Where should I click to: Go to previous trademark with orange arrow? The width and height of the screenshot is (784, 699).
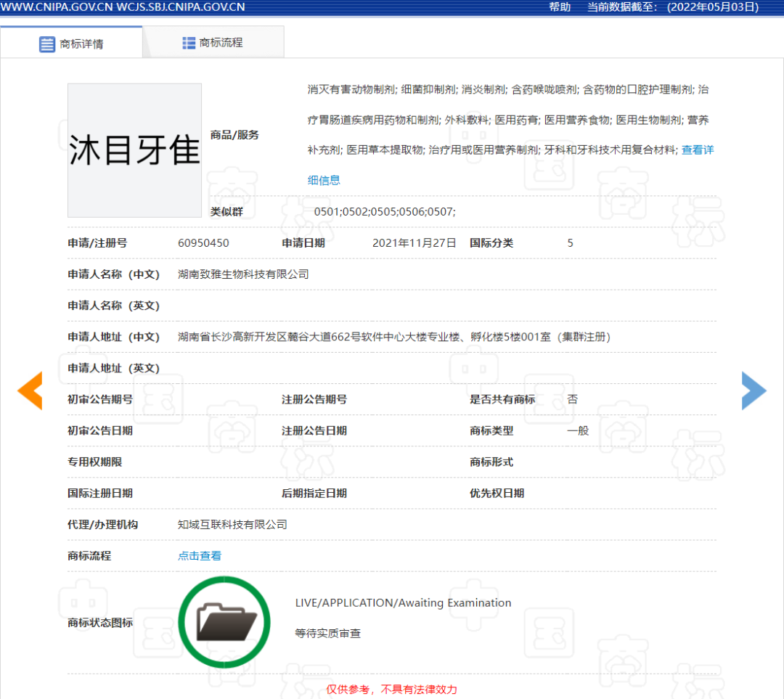tap(30, 391)
